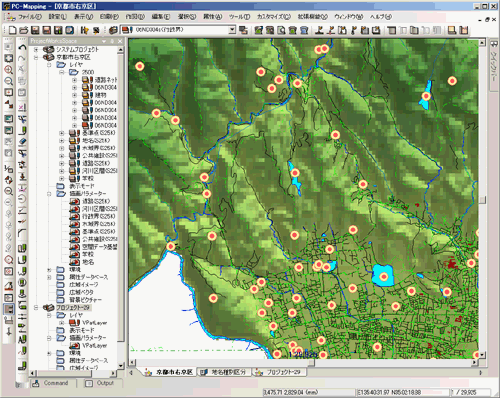Click the first save floppy disk icon
The width and height of the screenshot is (500, 398).
click(35, 30)
